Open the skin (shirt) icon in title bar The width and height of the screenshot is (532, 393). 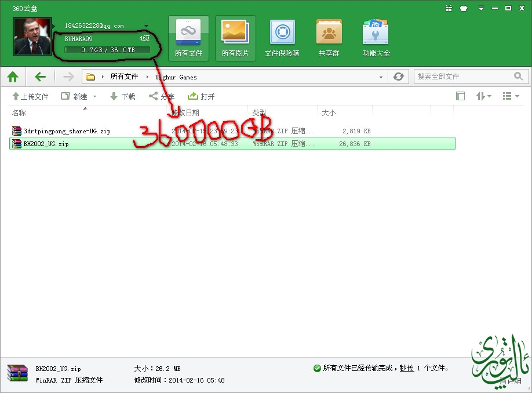pos(464,8)
